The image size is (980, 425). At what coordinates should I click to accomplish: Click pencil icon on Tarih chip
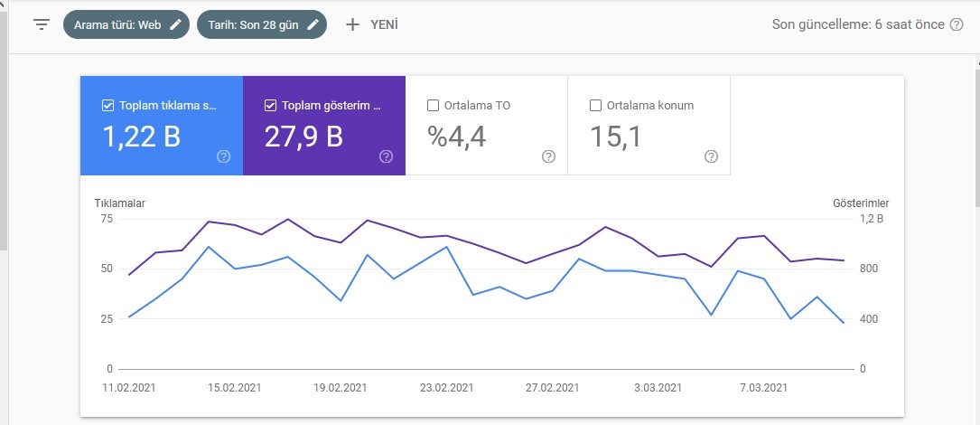click(313, 25)
